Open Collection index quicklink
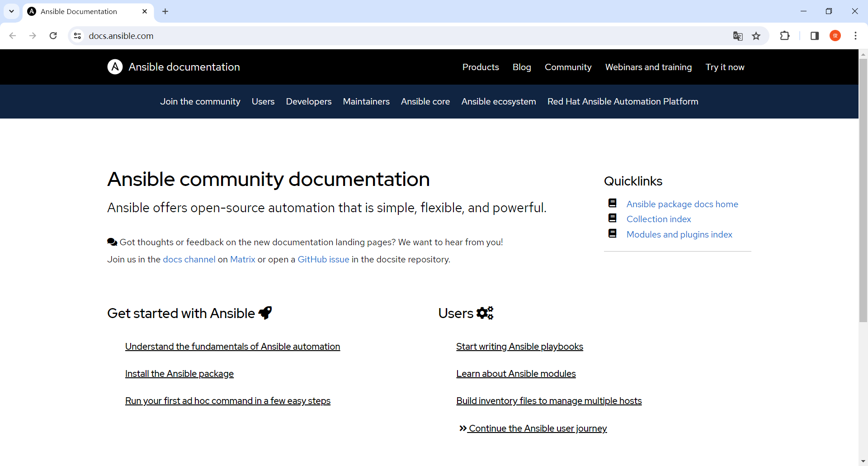This screenshot has width=868, height=466. [659, 219]
